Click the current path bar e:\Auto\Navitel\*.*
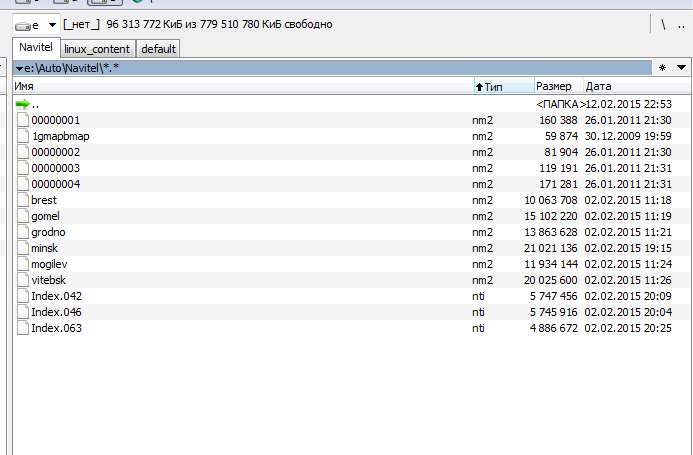 (x=332, y=68)
